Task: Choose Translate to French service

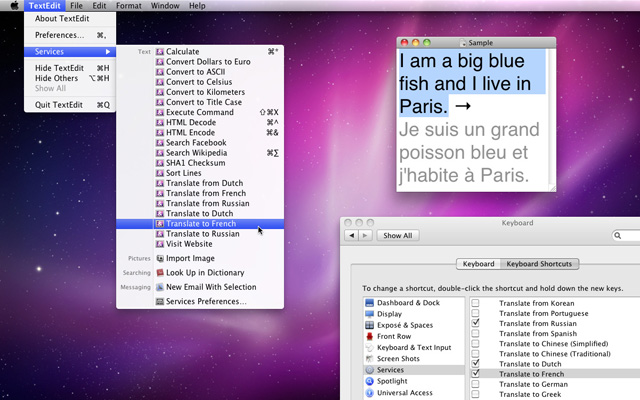Action: [x=200, y=224]
